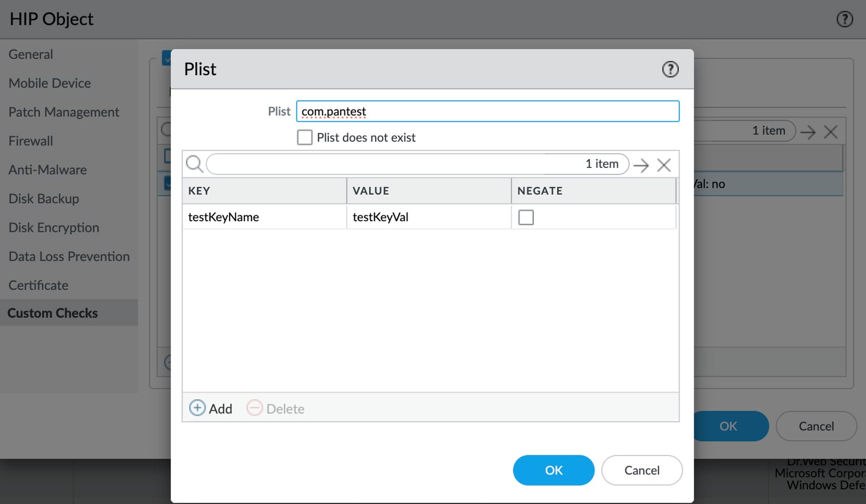The image size is (866, 504).
Task: Click the arrow icon beside Plist search field
Action: [x=641, y=165]
